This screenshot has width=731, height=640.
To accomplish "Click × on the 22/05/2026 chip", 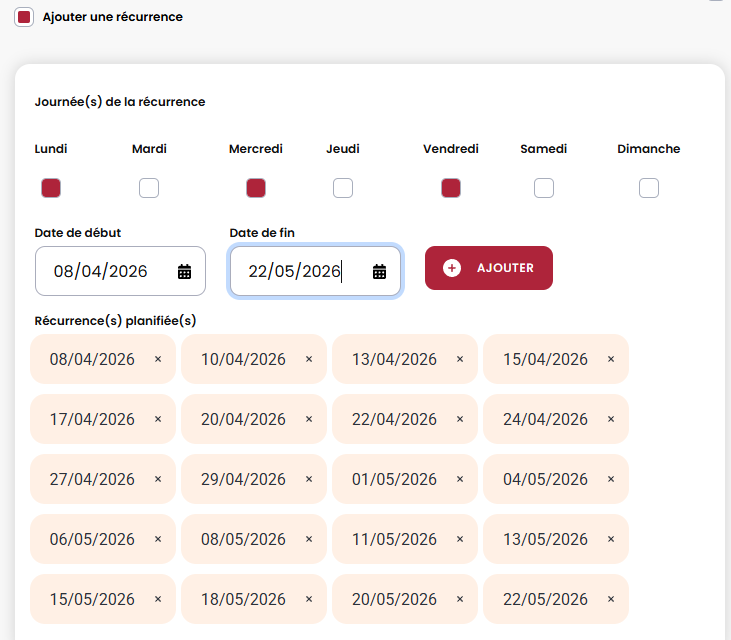I will point(611,599).
